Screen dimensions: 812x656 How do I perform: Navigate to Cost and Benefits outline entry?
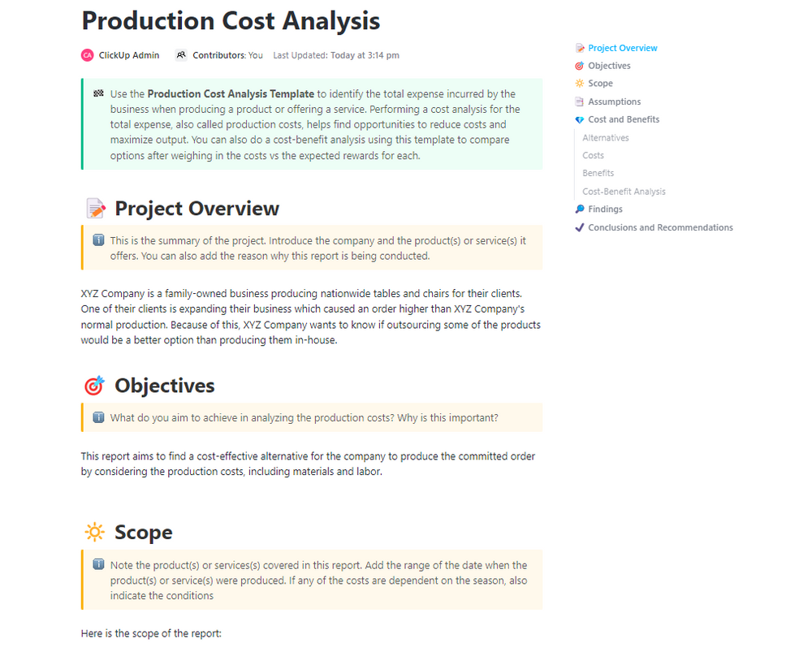(x=624, y=119)
